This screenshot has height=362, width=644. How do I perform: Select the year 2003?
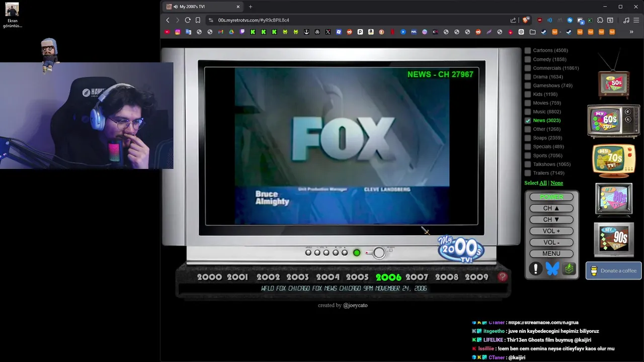pos(297,277)
